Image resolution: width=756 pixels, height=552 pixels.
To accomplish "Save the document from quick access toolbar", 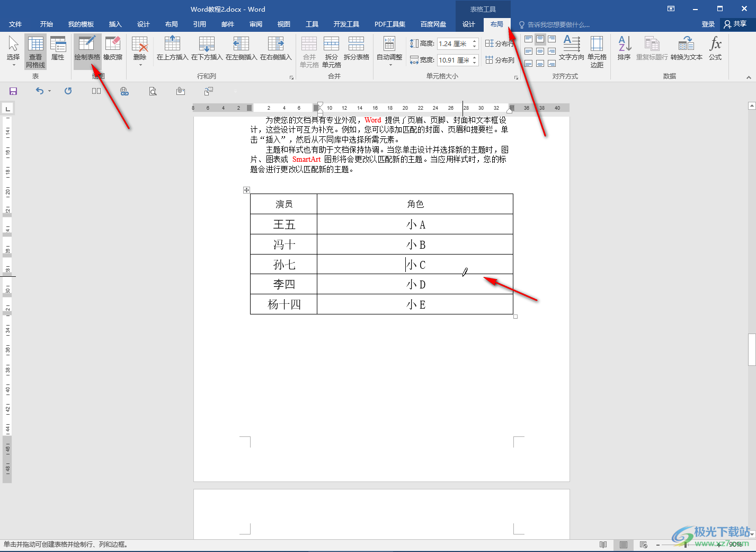I will click(13, 91).
